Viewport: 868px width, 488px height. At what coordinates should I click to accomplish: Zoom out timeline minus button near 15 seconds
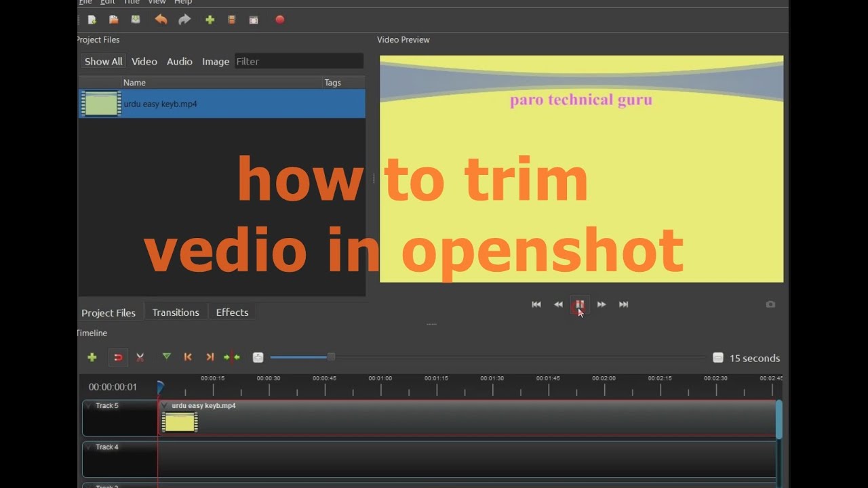tap(718, 358)
